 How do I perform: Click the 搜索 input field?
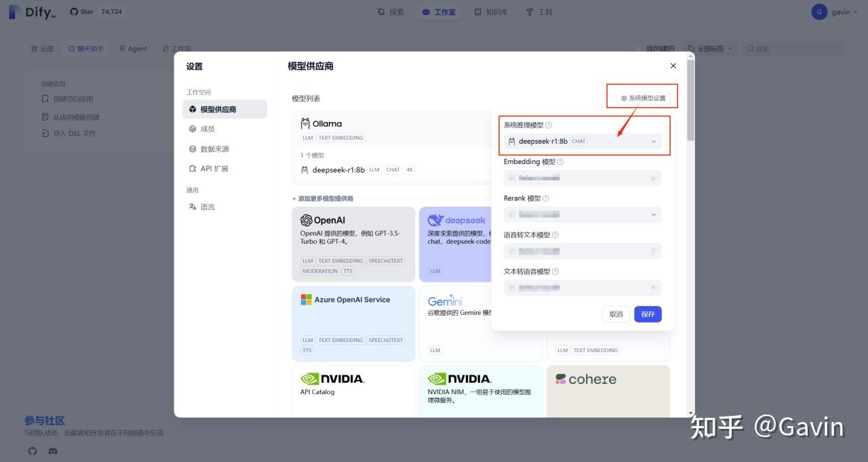792,47
